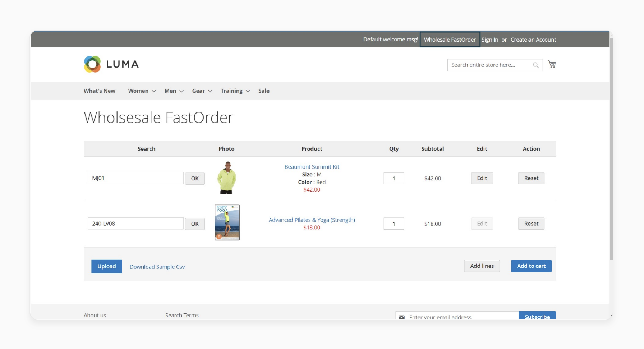This screenshot has height=349, width=644.
Task: Click the Subtotal column header
Action: (x=432, y=149)
